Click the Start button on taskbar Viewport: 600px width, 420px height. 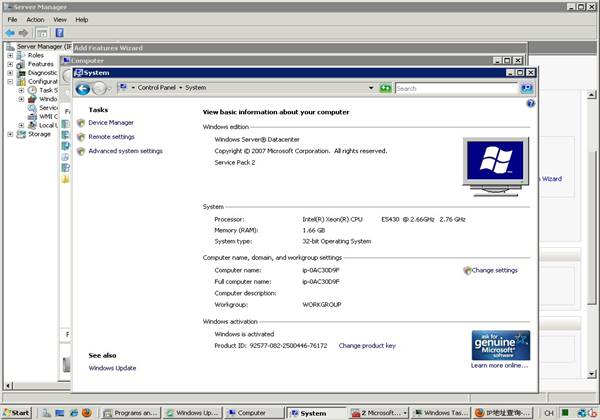pos(17,412)
